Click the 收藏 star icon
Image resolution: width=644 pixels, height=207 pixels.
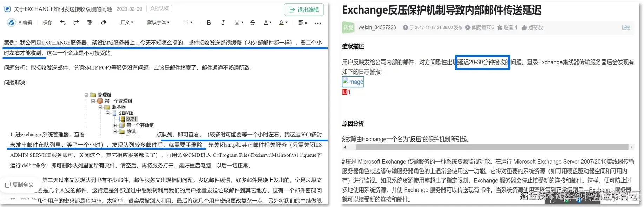click(x=500, y=27)
